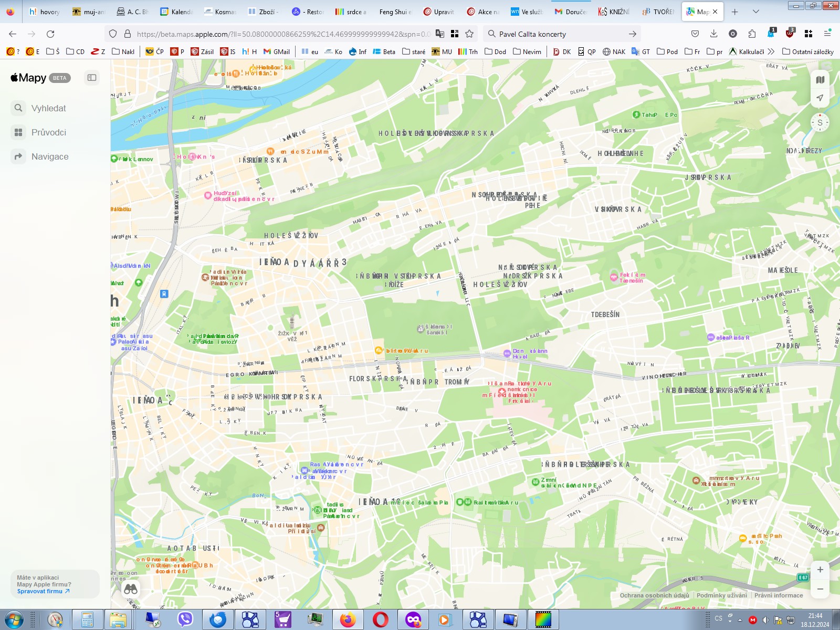This screenshot has height=630, width=840.
Task: Expand the bookmarks overflow chevron
Action: 771,51
